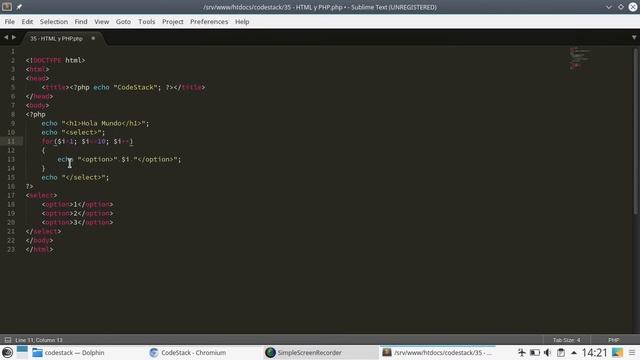Open the Help menu
This screenshot has height=360, width=640.
coord(242,22)
